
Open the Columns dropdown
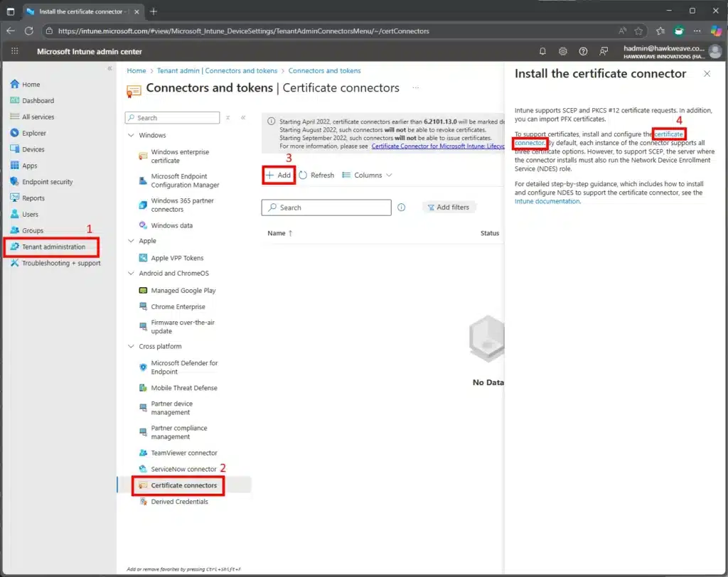(x=367, y=175)
